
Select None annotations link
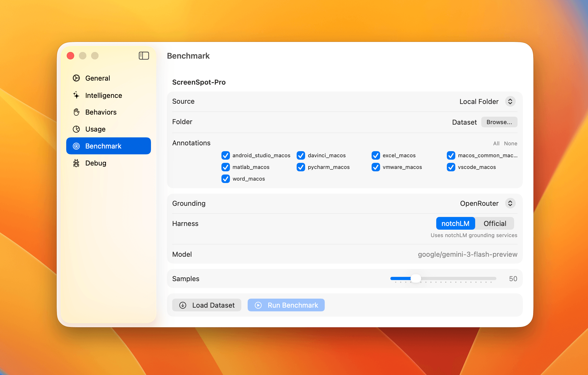tap(511, 143)
